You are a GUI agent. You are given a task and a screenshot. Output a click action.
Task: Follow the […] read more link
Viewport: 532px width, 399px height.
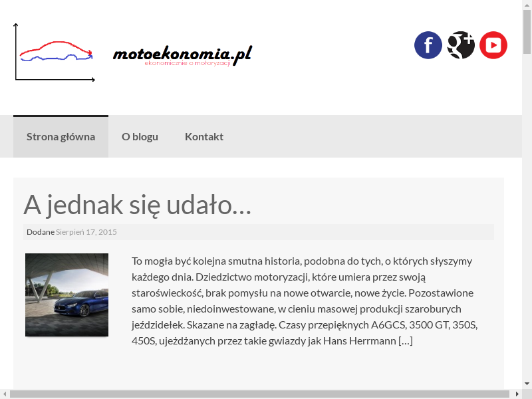click(x=406, y=341)
